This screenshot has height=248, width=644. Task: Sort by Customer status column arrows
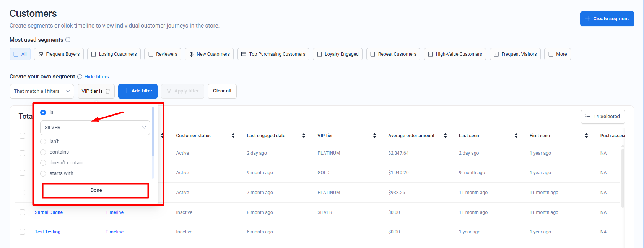pyautogui.click(x=233, y=136)
